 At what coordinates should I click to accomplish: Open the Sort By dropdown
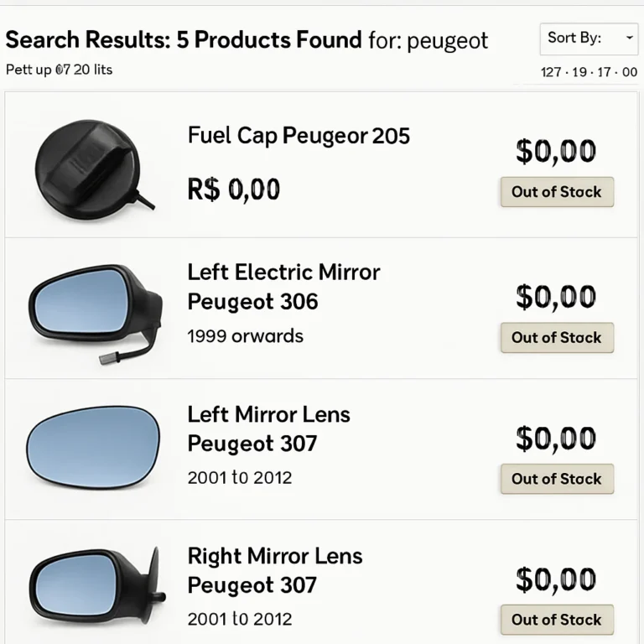point(589,39)
